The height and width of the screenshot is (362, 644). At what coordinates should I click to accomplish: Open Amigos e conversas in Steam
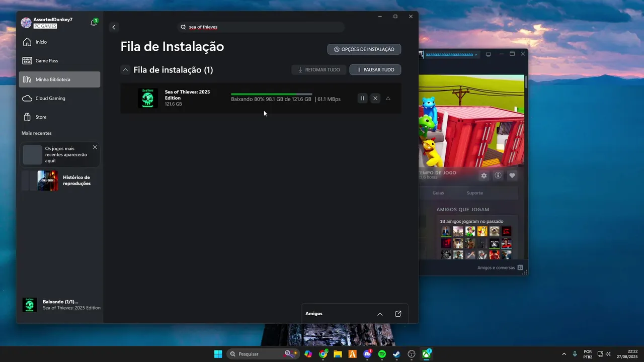click(x=500, y=268)
